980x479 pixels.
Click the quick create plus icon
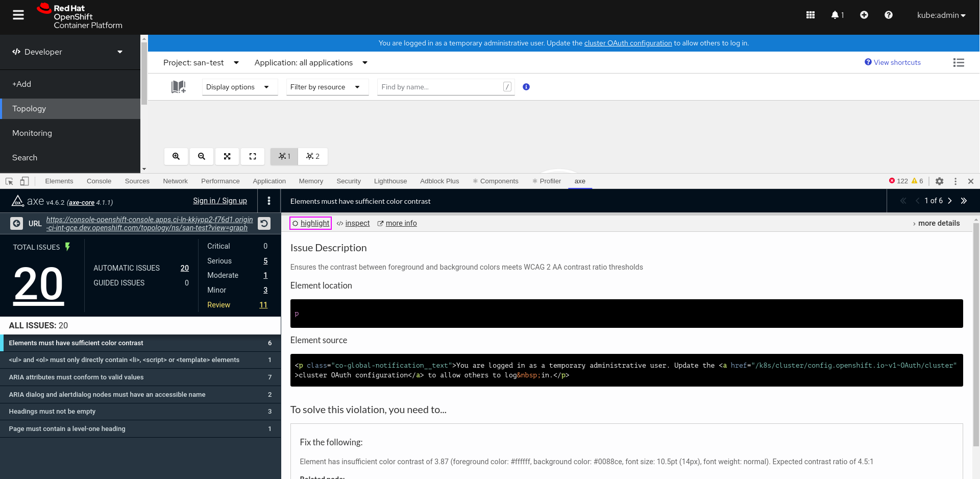(864, 15)
